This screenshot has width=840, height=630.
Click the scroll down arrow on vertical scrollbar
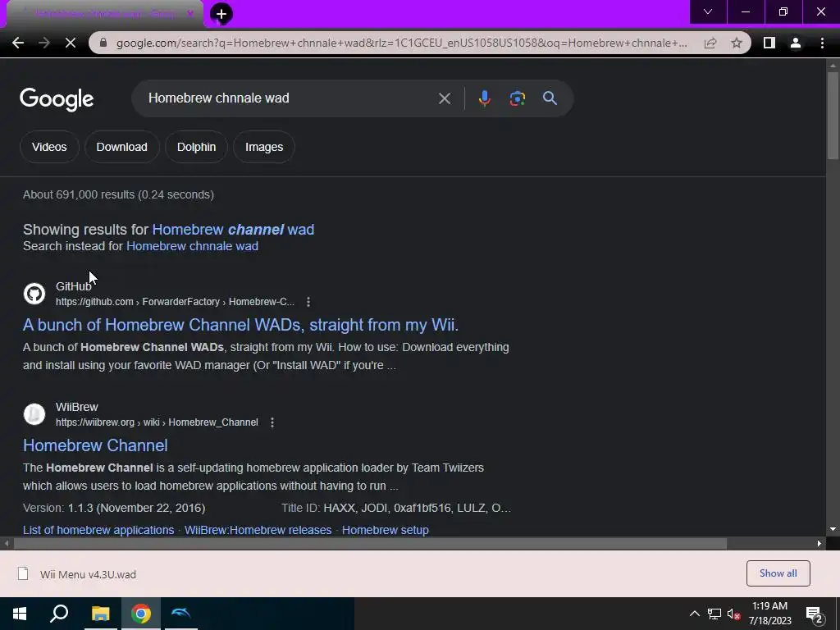(833, 529)
